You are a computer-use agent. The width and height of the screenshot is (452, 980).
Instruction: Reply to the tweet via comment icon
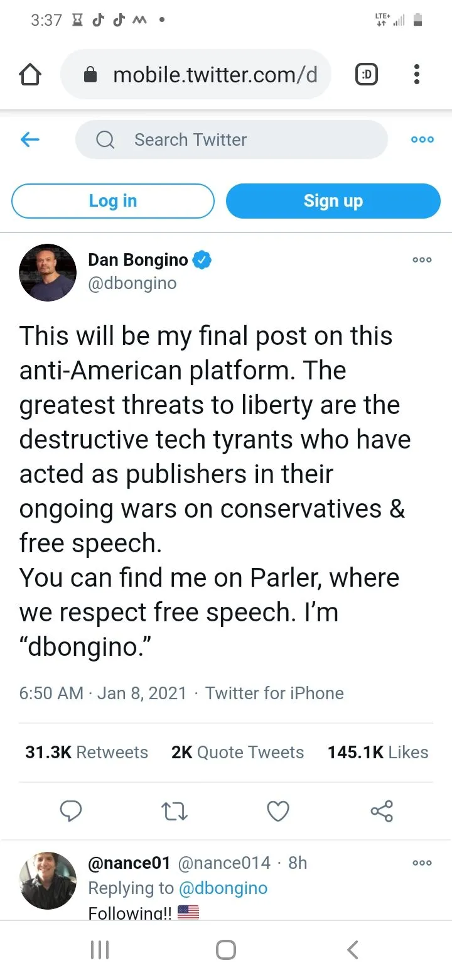tap(70, 811)
